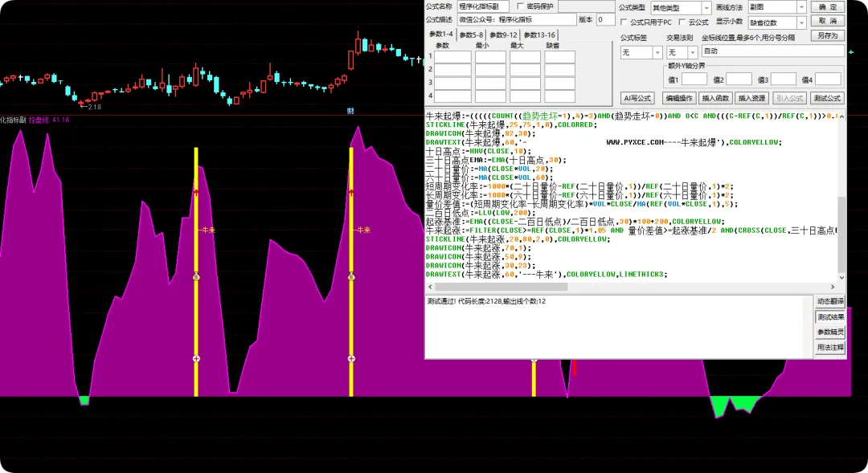The height and width of the screenshot is (473, 868).
Task: Click the row 4 参数 name field
Action: click(452, 96)
